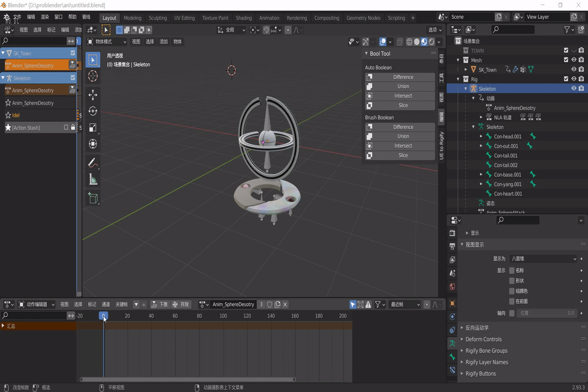Viewport: 588px width, 392px height.
Task: Select the Move tool
Action: pyautogui.click(x=93, y=95)
